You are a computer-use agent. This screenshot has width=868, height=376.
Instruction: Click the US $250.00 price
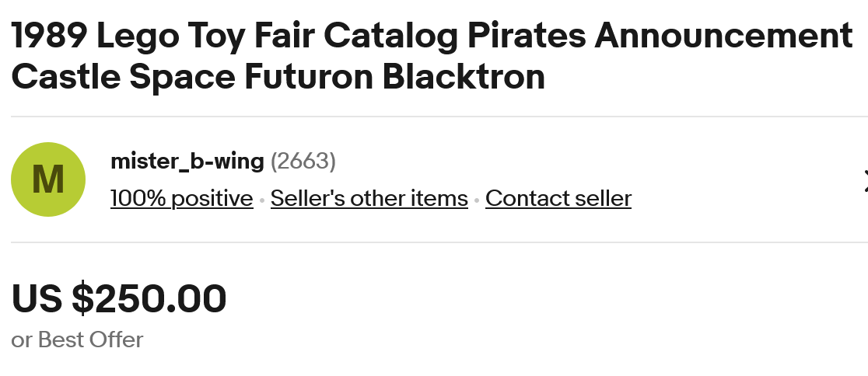[119, 298]
